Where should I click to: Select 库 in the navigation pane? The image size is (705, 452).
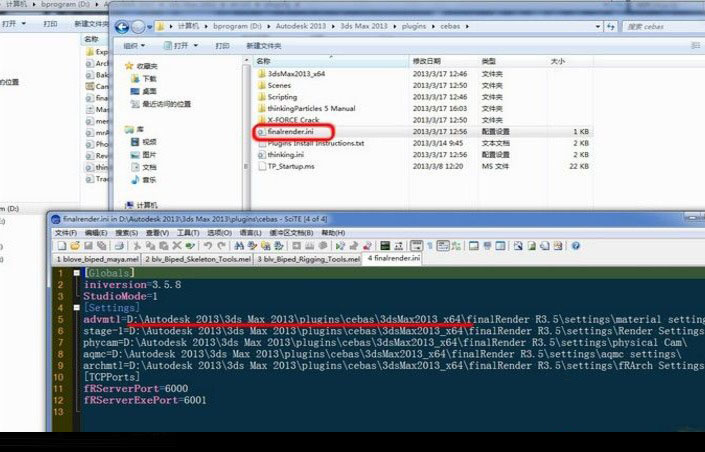[x=134, y=130]
